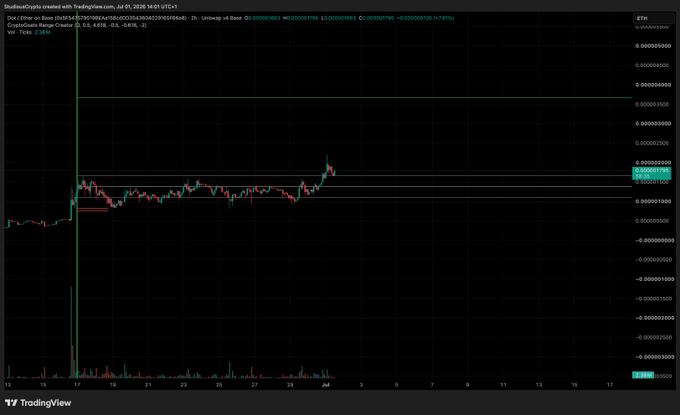Image resolution: width=680 pixels, height=415 pixels.
Task: Select the CryptoGoats Range Creator indicator legend
Action: pos(76,25)
